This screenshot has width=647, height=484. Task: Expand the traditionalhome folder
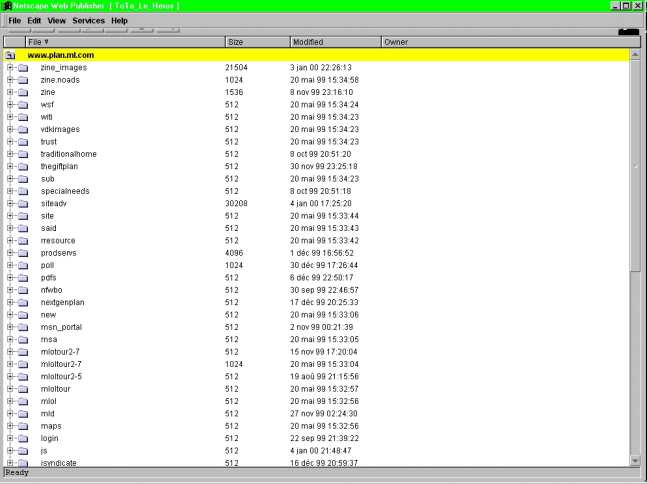pos(10,154)
